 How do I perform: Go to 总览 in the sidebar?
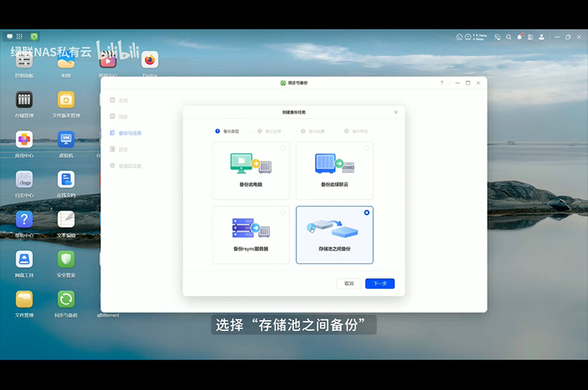tap(119, 100)
